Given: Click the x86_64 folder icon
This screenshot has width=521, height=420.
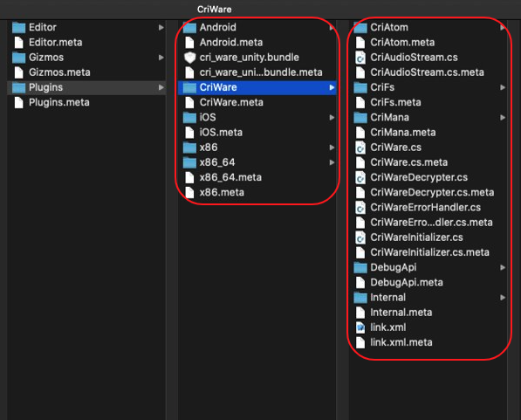Looking at the screenshot, I should [x=189, y=162].
